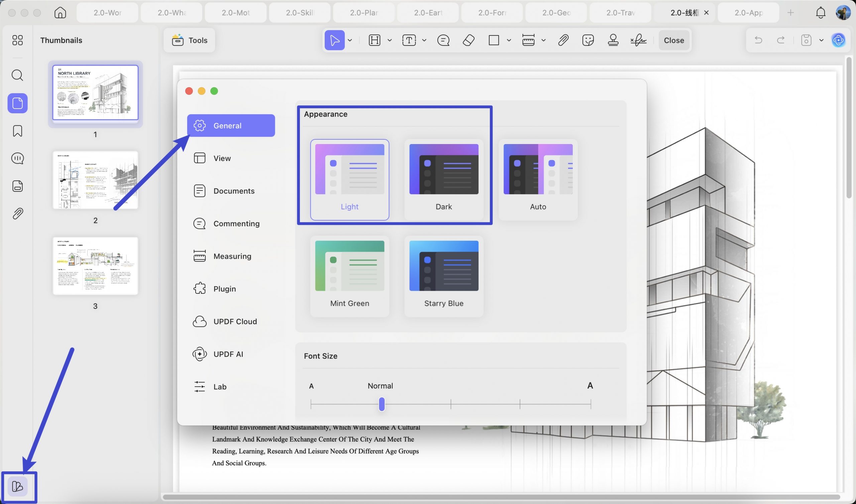
Task: Click the attach file paperclip tool
Action: 563,40
